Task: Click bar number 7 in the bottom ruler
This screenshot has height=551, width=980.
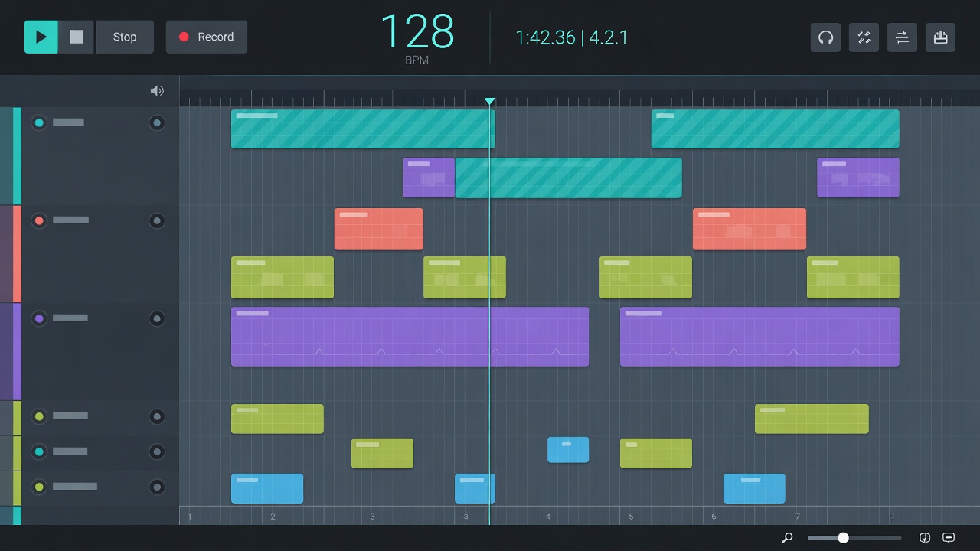Action: [x=798, y=517]
